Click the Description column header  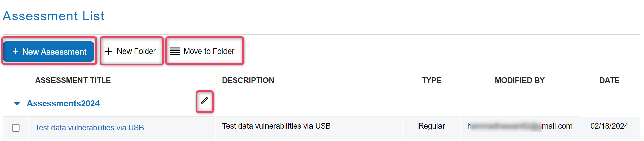pyautogui.click(x=248, y=80)
